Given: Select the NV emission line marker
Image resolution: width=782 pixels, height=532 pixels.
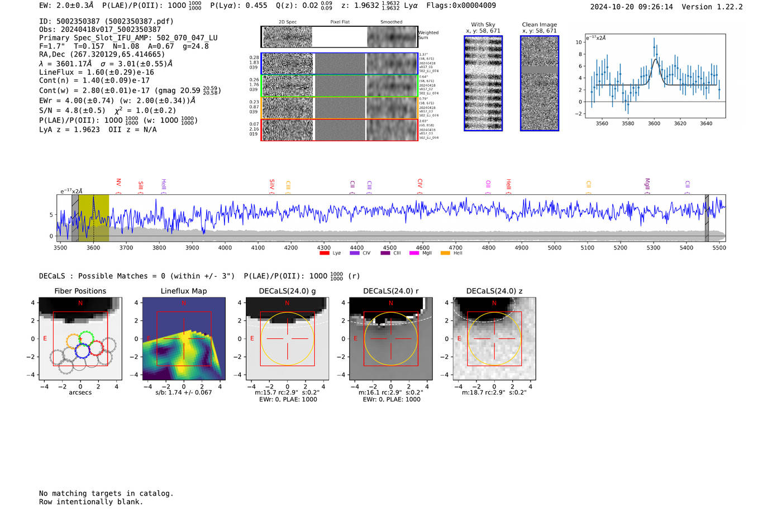Looking at the screenshot, I should click(x=118, y=186).
